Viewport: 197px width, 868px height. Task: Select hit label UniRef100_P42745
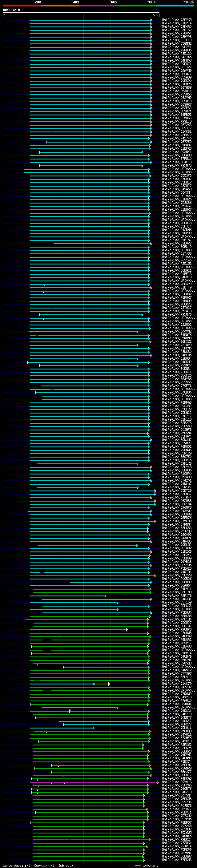click(x=177, y=57)
